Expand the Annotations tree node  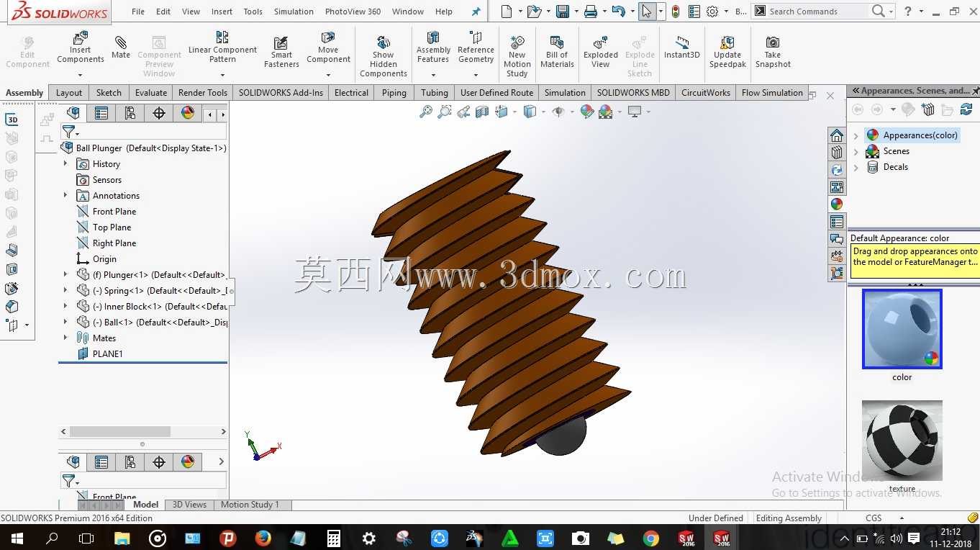click(x=65, y=196)
